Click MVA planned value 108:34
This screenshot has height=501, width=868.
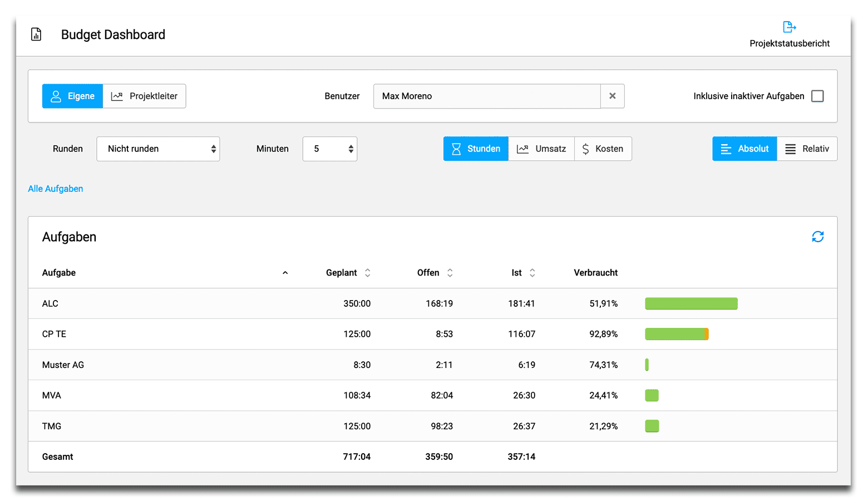(x=357, y=395)
